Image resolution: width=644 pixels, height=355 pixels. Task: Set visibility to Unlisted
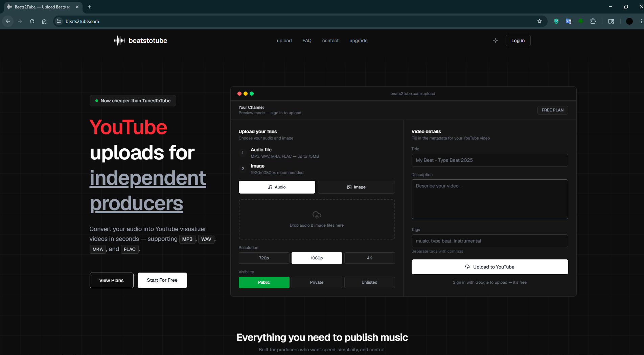[370, 282]
